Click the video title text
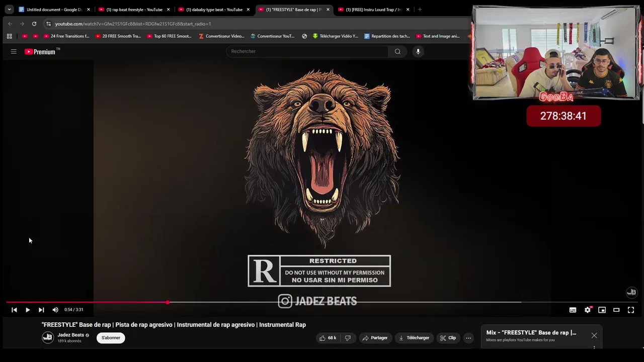The width and height of the screenshot is (644, 362). pos(174,325)
